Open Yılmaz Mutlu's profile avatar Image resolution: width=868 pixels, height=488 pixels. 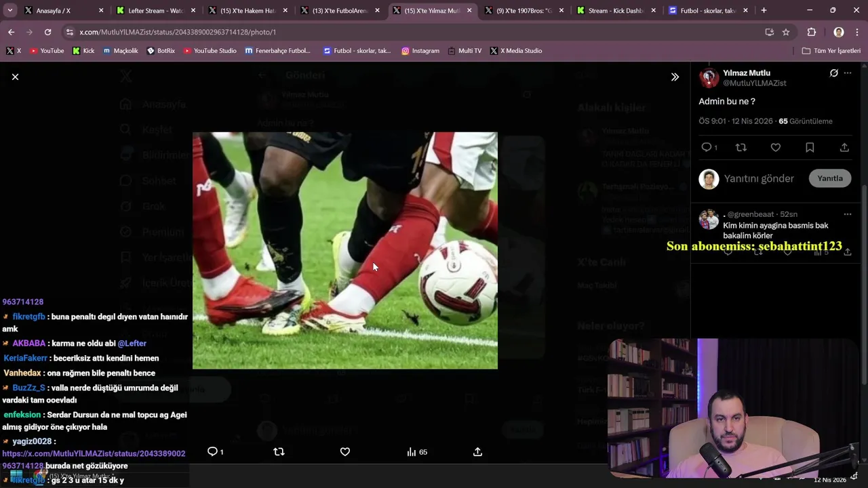(709, 78)
